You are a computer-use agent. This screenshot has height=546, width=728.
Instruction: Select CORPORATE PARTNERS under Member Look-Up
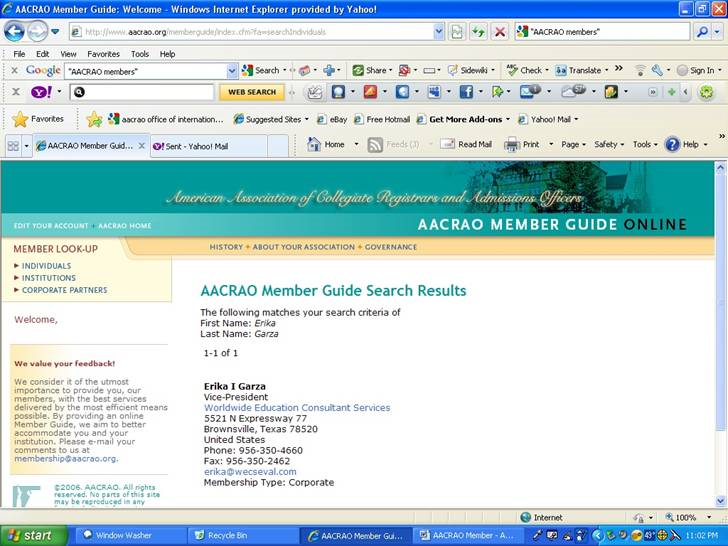point(65,290)
